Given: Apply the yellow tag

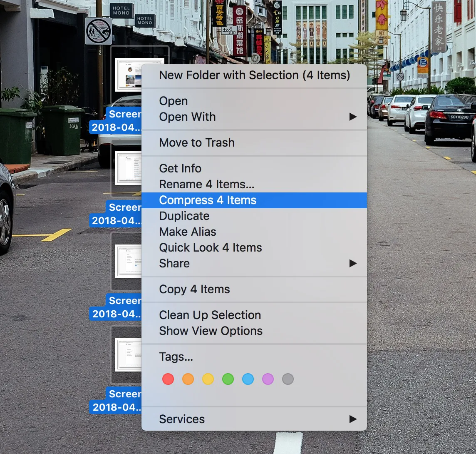Looking at the screenshot, I should point(208,379).
